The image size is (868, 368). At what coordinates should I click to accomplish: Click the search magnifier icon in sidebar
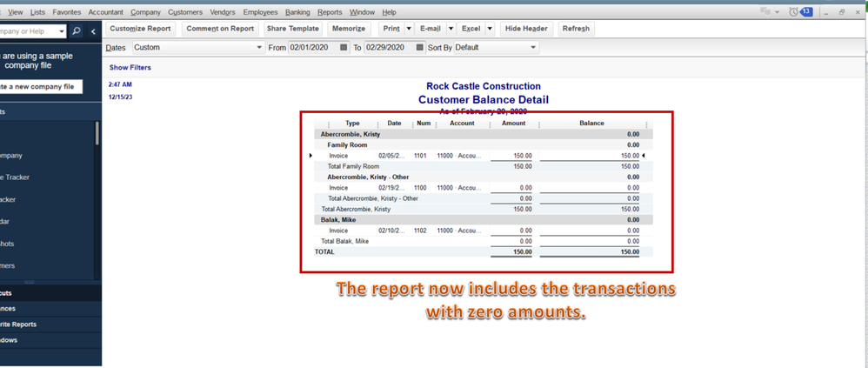click(77, 31)
